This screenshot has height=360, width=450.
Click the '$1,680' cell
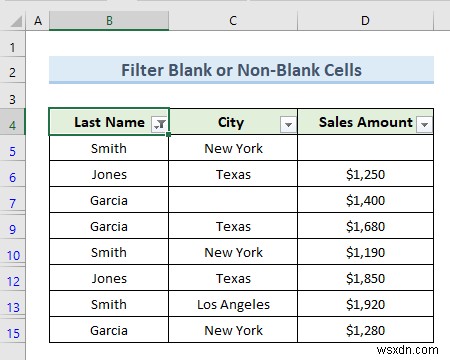point(365,226)
